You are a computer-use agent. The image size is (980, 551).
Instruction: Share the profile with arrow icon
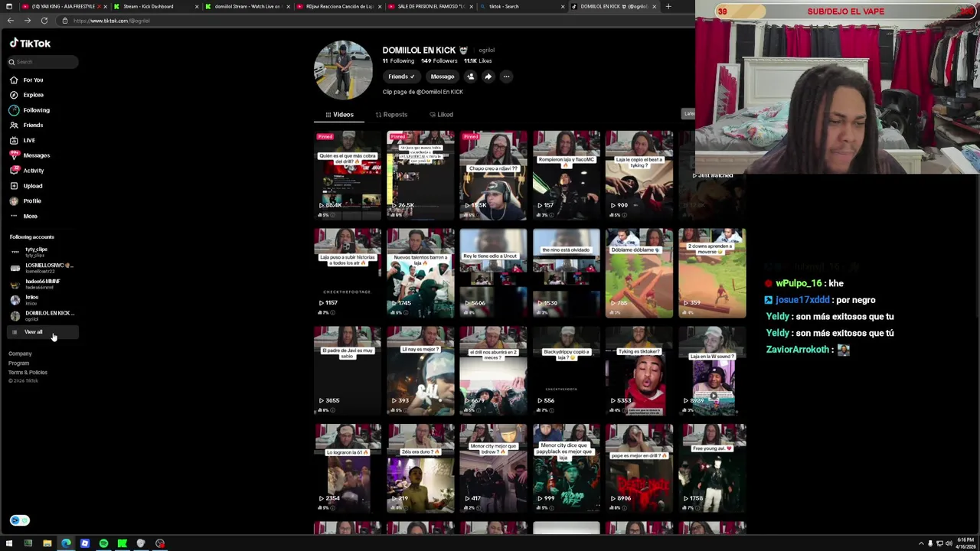488,77
